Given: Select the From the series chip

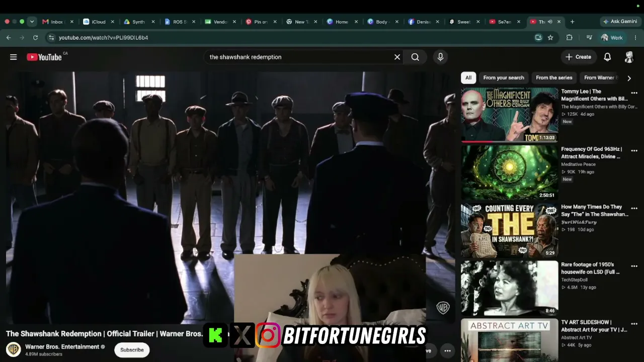Looking at the screenshot, I should (x=554, y=77).
